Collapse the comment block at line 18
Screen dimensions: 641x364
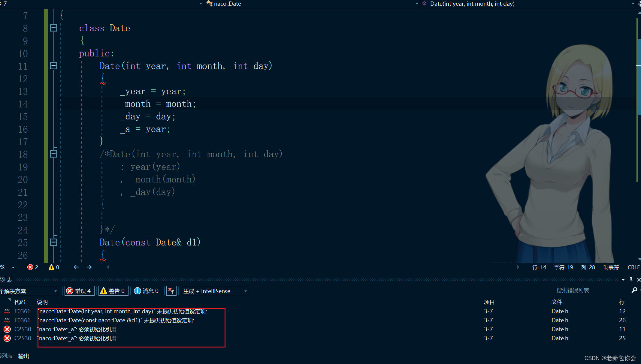pyautogui.click(x=53, y=154)
